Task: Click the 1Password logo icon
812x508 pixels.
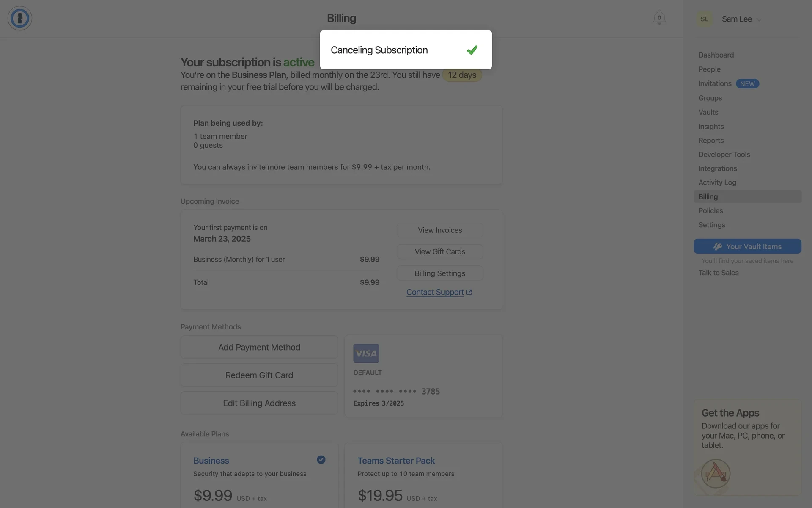Action: [x=20, y=18]
